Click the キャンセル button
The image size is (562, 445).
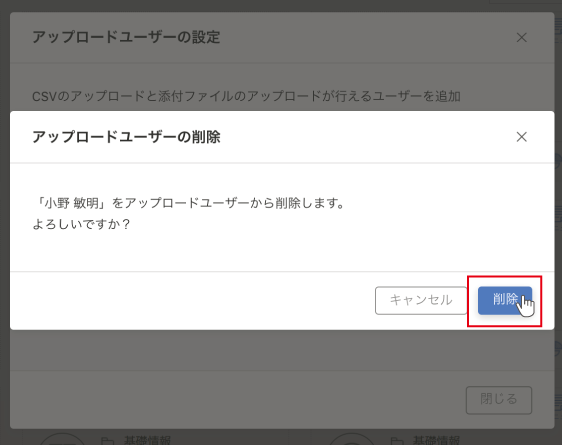[x=421, y=300]
